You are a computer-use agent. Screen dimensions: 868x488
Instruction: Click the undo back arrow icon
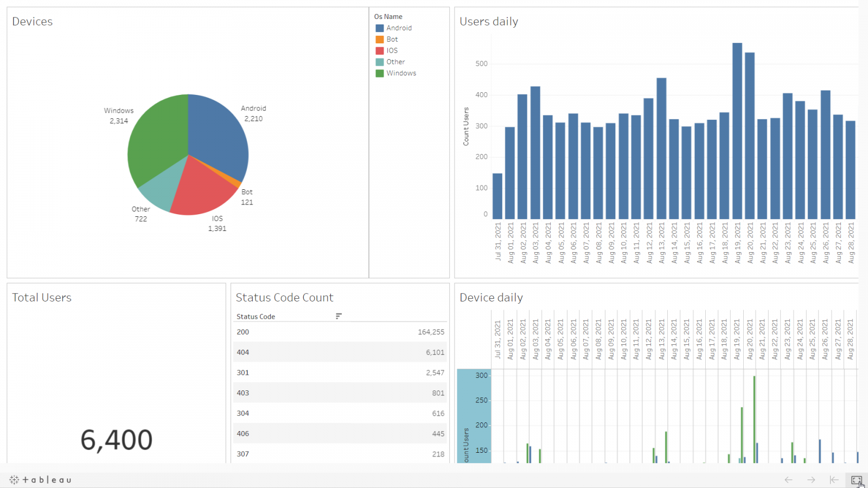coord(788,480)
